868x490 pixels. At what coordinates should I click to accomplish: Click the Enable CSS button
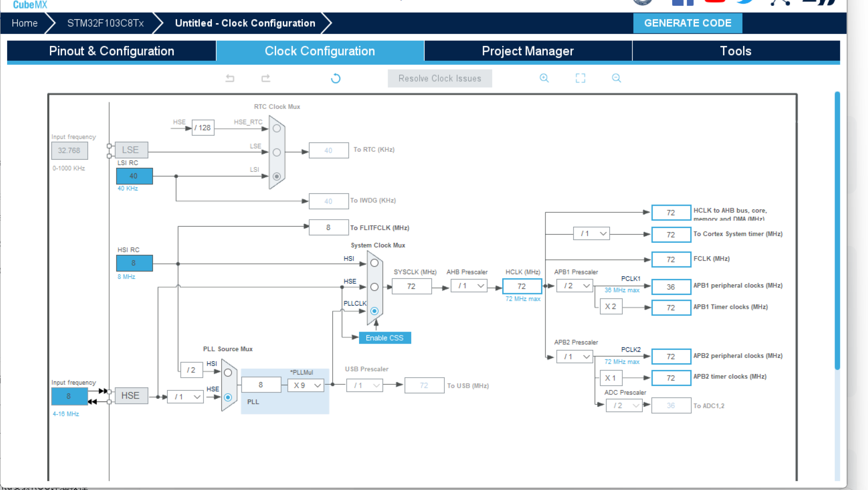coord(384,338)
